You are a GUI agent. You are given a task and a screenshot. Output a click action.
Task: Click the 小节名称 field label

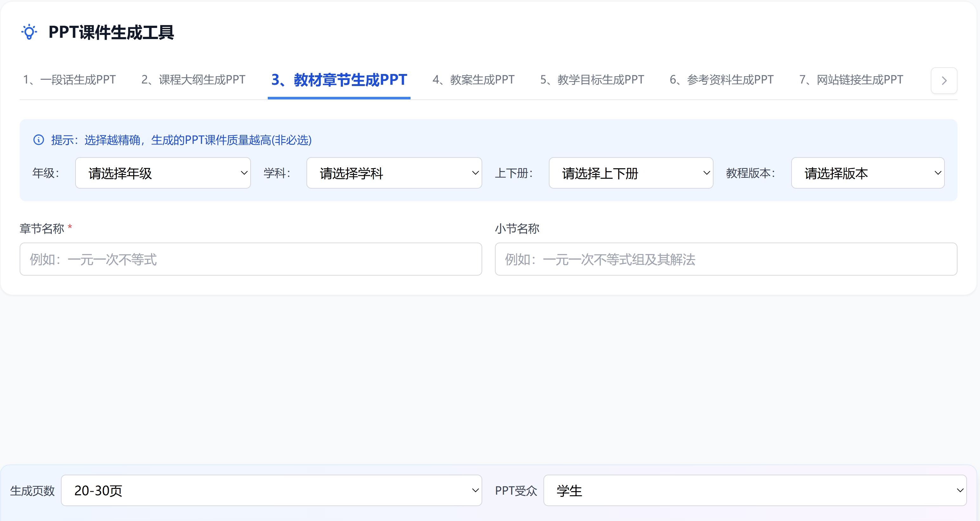click(x=517, y=229)
